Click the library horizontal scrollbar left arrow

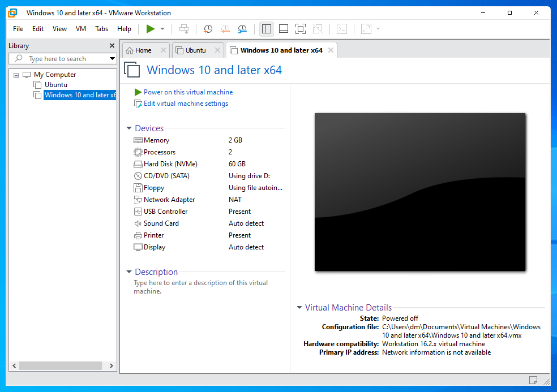pos(14,365)
